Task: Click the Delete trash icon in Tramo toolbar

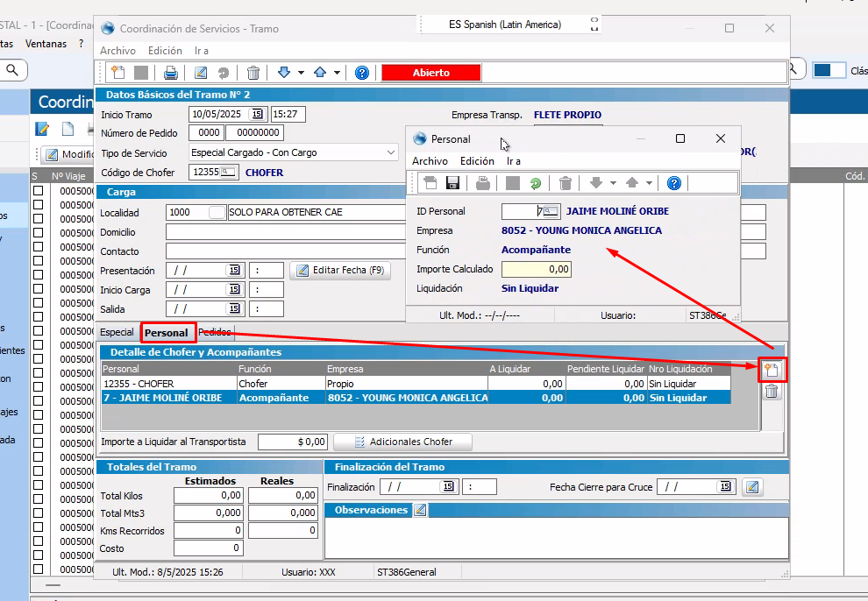Action: (253, 73)
